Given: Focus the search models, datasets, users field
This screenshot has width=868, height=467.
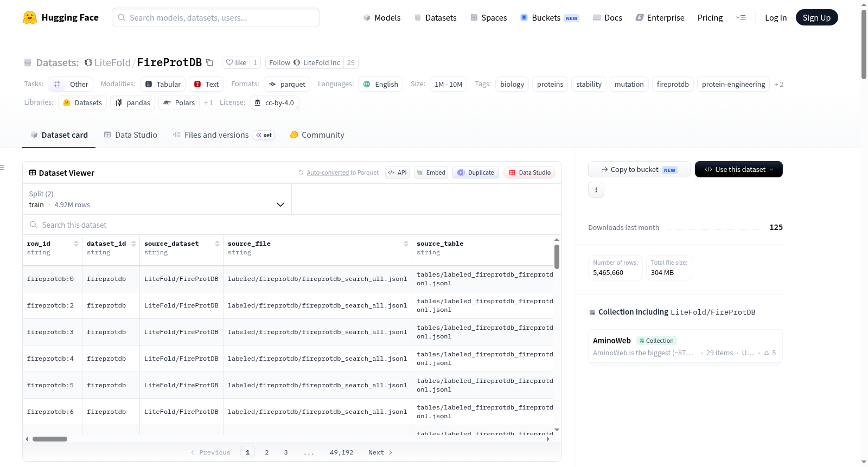Looking at the screenshot, I should click(x=216, y=17).
